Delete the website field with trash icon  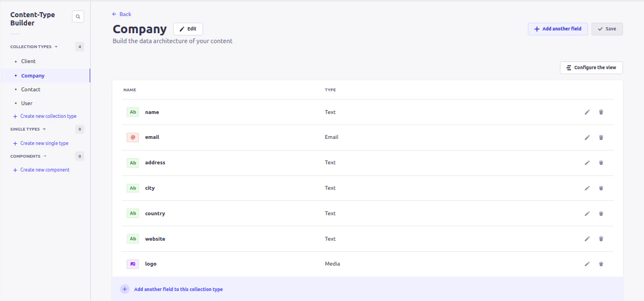coord(601,239)
